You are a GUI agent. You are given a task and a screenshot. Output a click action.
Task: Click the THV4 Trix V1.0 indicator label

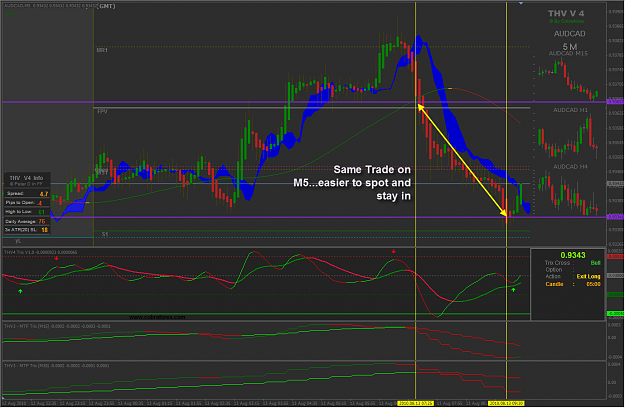tap(40, 252)
